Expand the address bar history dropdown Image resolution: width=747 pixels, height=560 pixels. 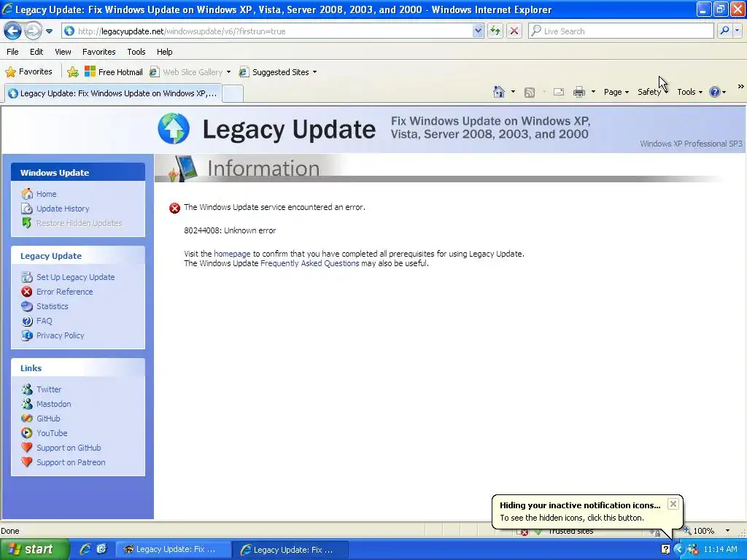tap(479, 31)
